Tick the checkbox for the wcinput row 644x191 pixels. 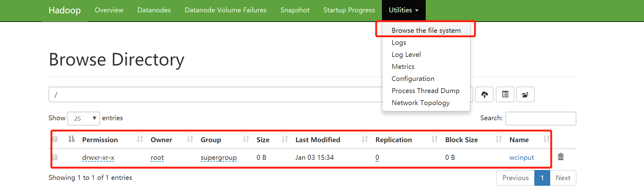(55, 157)
